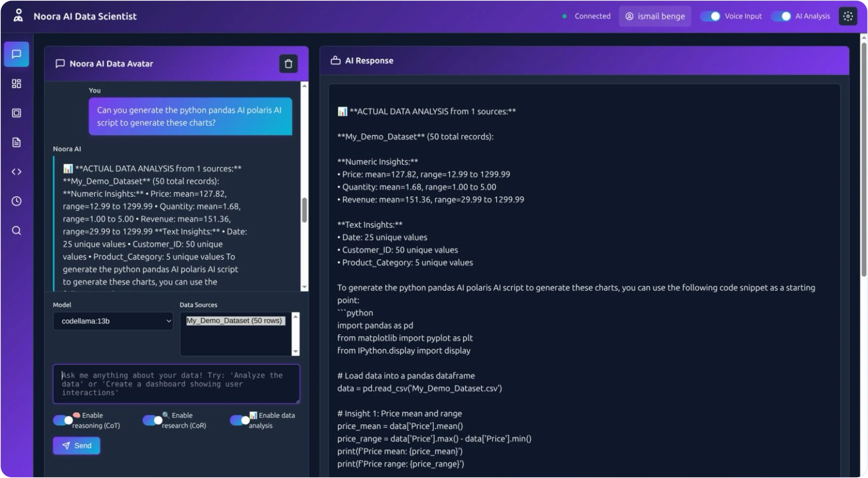Click the user message about pandas script
Screen dimensions: 868x478
point(190,116)
